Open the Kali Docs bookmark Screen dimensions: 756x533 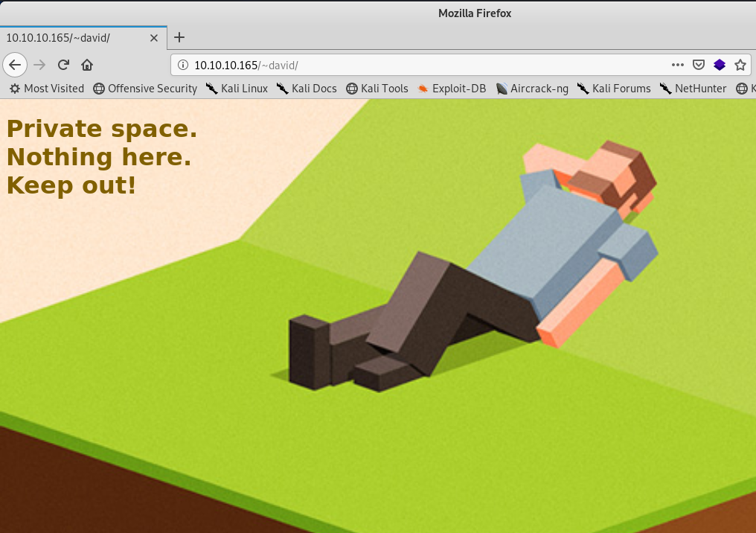click(307, 89)
